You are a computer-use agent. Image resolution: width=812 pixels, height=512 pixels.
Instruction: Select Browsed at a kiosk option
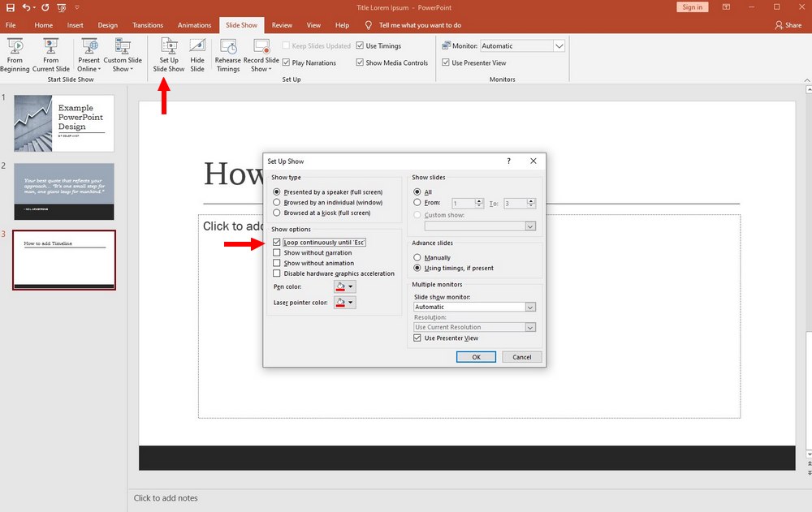[x=277, y=213]
